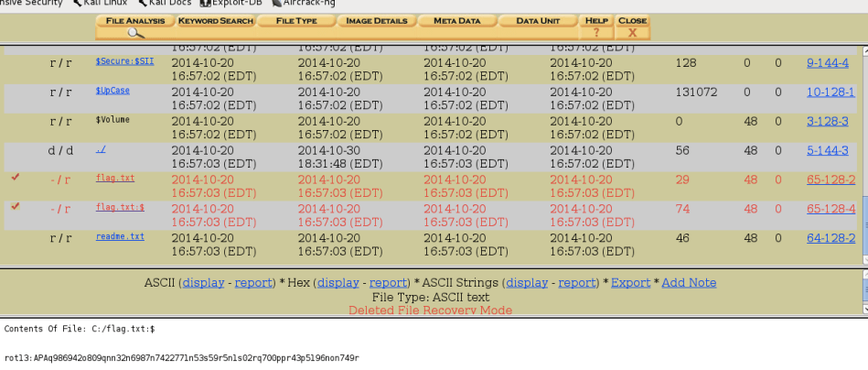Open metadata entry 65-128-4

[x=830, y=209]
